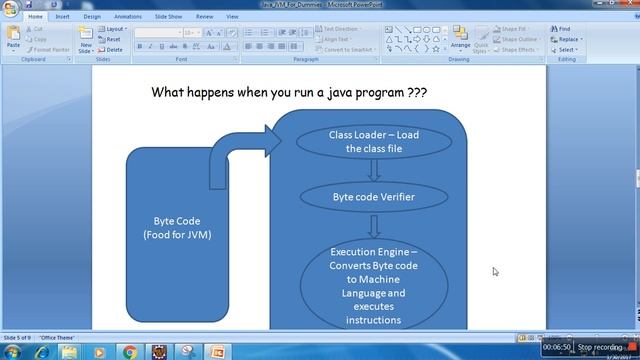Click the Cut command
The height and width of the screenshot is (360, 640).
point(34,29)
